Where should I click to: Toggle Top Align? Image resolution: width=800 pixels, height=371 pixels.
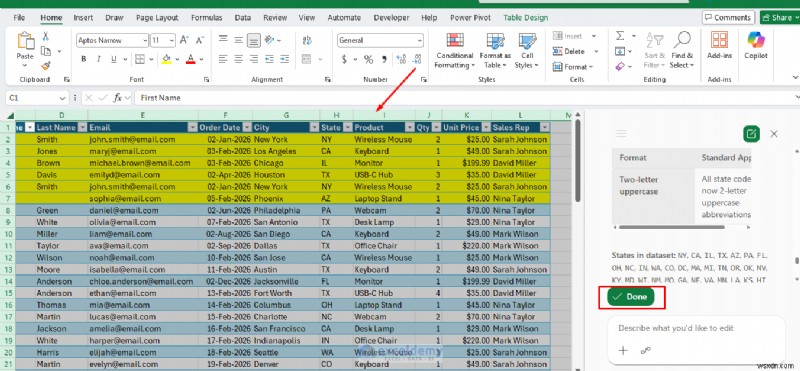pyautogui.click(x=223, y=40)
